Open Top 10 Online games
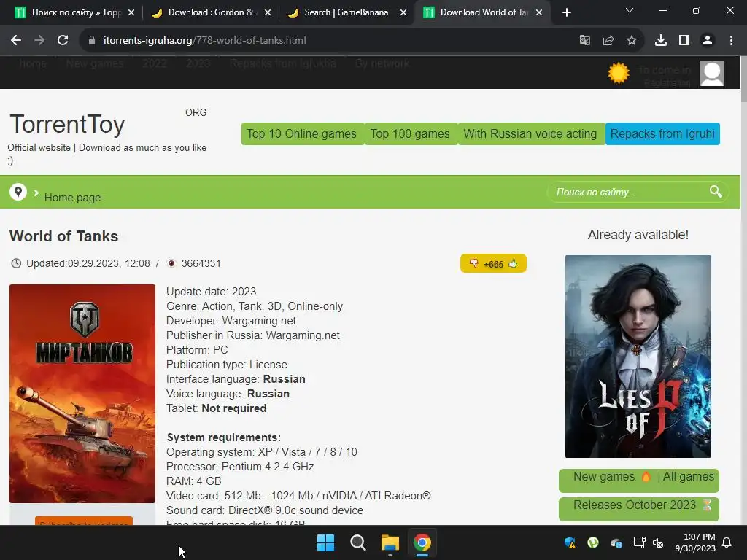The image size is (747, 560). pyautogui.click(x=302, y=134)
